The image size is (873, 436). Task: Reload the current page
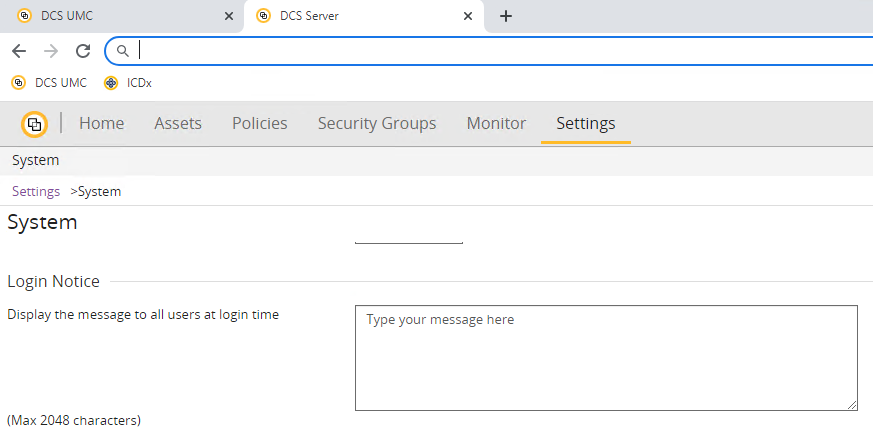[x=83, y=51]
